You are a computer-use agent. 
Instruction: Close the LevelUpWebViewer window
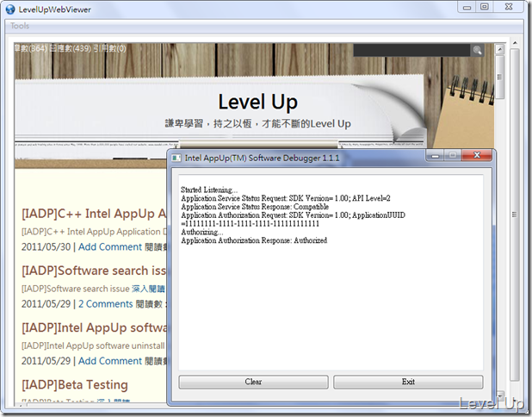tap(509, 7)
